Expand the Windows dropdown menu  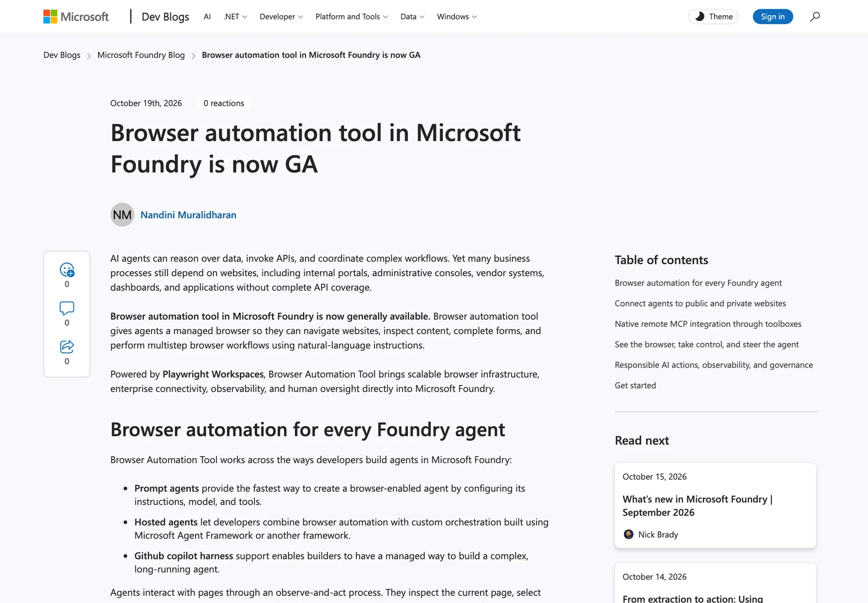[457, 17]
